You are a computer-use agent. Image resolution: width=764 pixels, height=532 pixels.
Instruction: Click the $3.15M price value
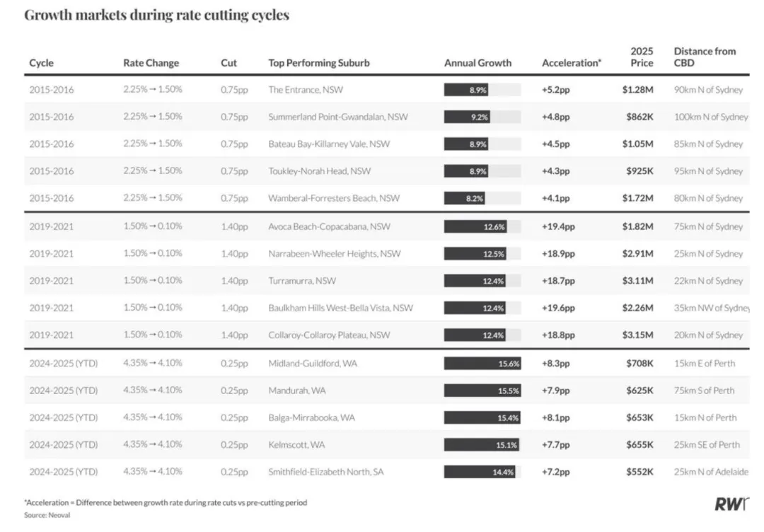coord(638,335)
